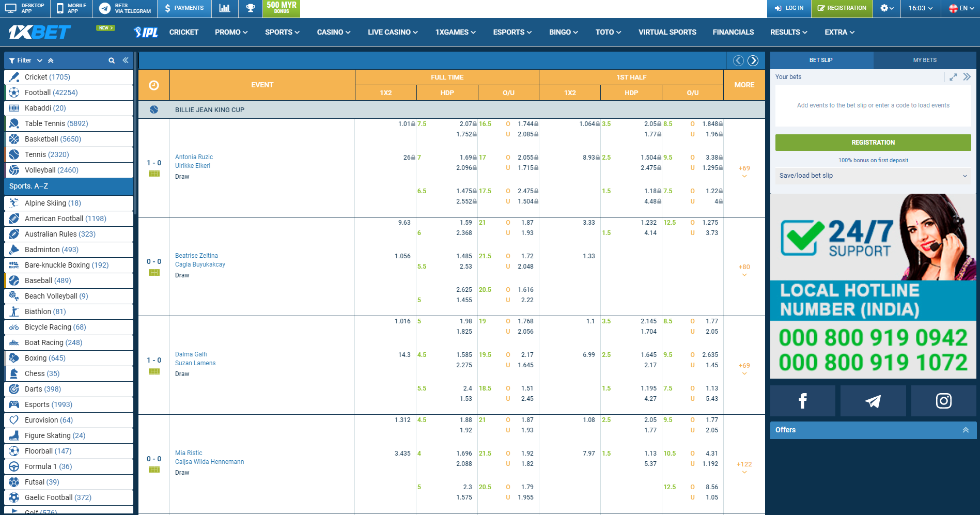Open the PROMO dropdown menu
This screenshot has height=515, width=980.
[x=231, y=32]
